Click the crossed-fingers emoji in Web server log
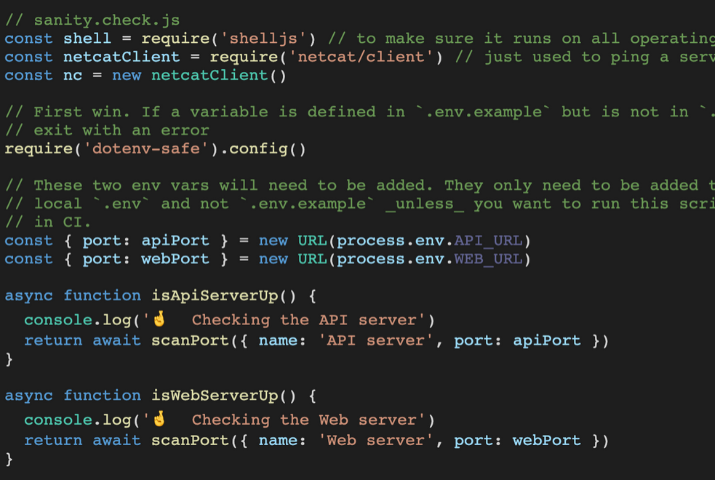715x480 pixels. (x=158, y=419)
